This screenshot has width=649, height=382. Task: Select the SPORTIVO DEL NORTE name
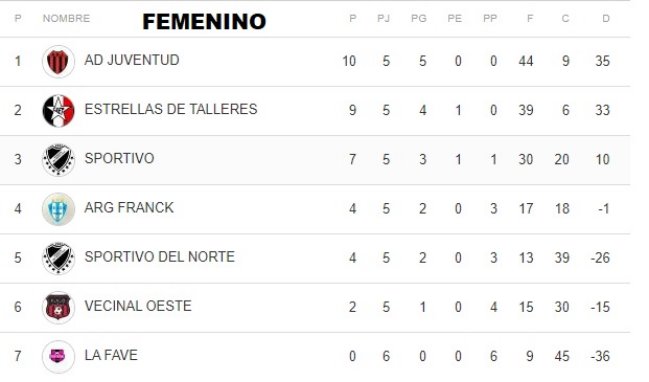[159, 257]
